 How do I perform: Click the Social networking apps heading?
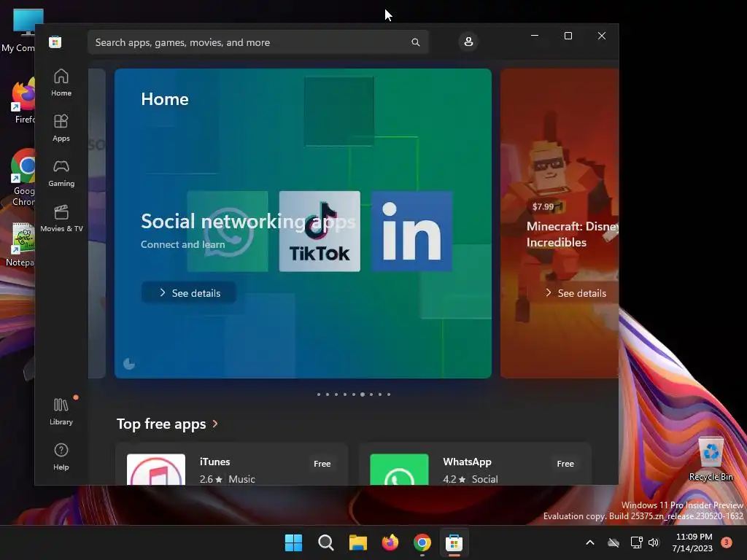coord(248,222)
